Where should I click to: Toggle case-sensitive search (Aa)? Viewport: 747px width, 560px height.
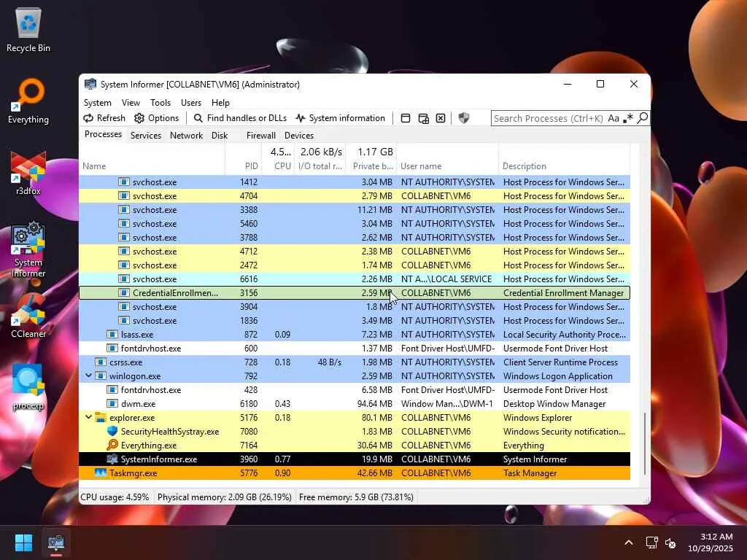click(614, 118)
